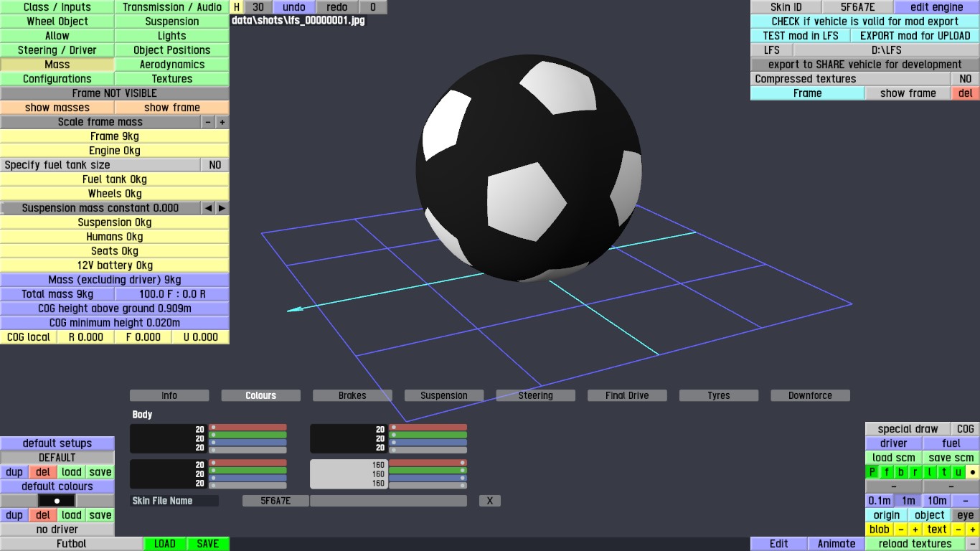Step suspension mass constant up with right arrow
980x551 pixels.
[222, 208]
